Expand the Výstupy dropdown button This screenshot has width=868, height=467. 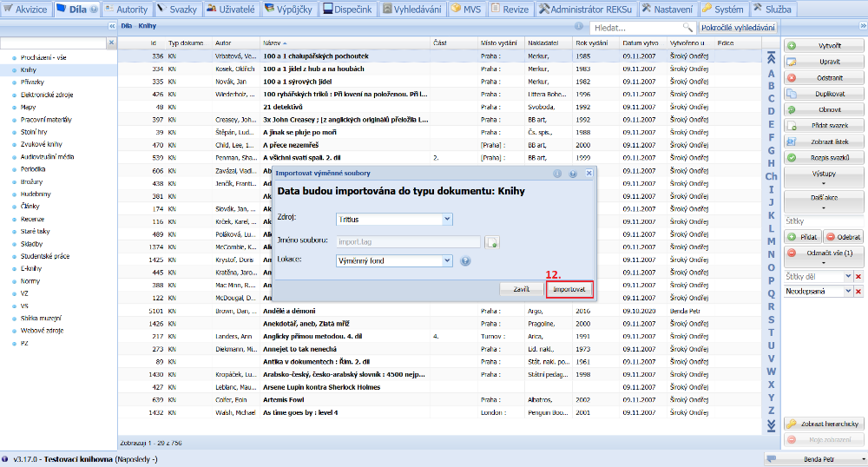pyautogui.click(x=824, y=177)
